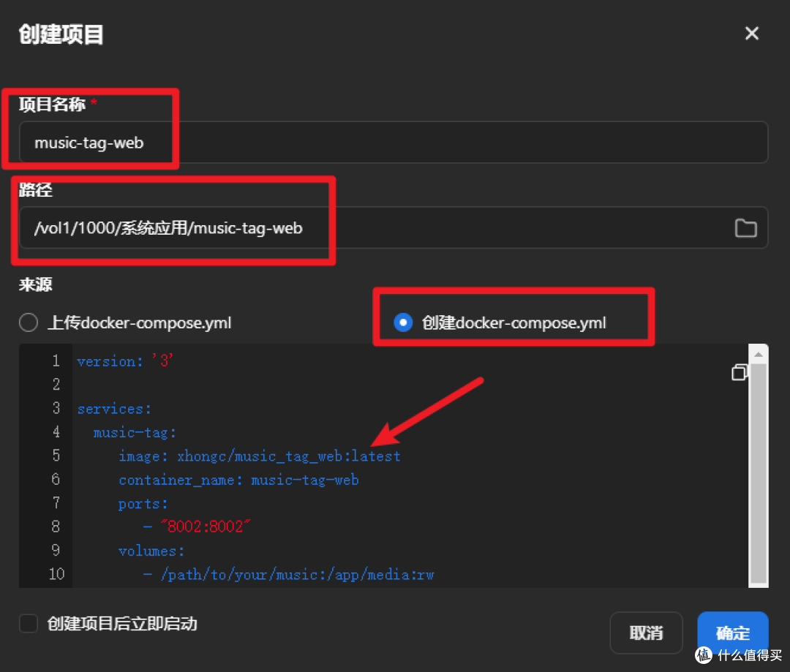Enable 创建项目后立即启动 checkbox
This screenshot has width=790, height=672.
pos(28,624)
